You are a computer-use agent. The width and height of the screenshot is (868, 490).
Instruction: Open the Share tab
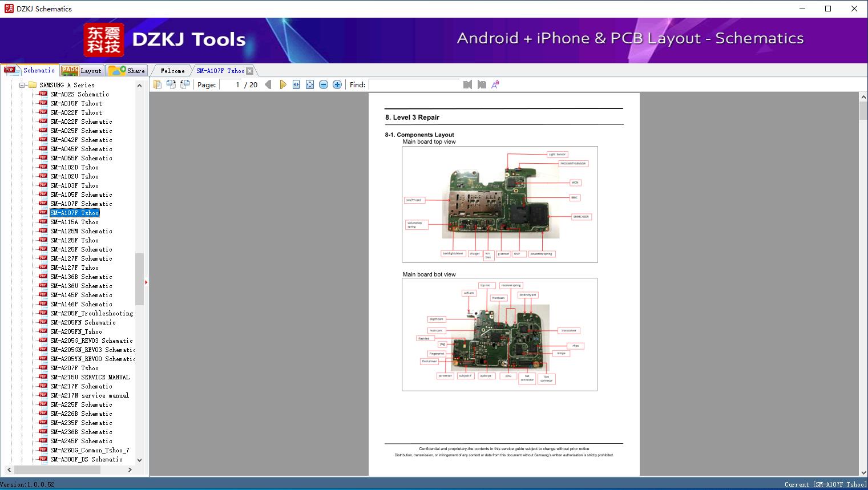coord(127,71)
